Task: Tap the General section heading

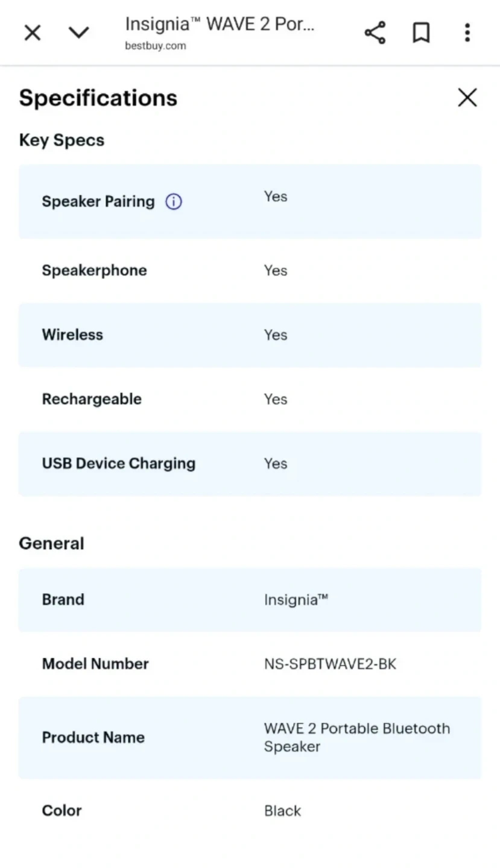Action: tap(52, 544)
